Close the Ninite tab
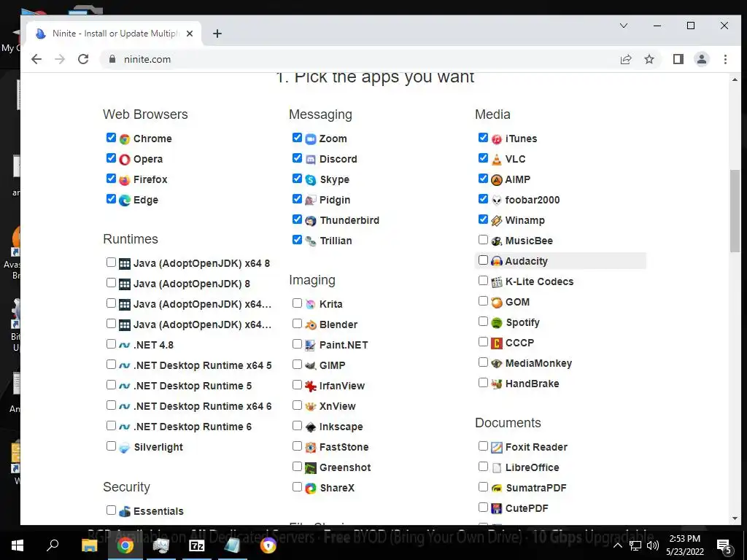Image resolution: width=747 pixels, height=560 pixels. [x=190, y=34]
